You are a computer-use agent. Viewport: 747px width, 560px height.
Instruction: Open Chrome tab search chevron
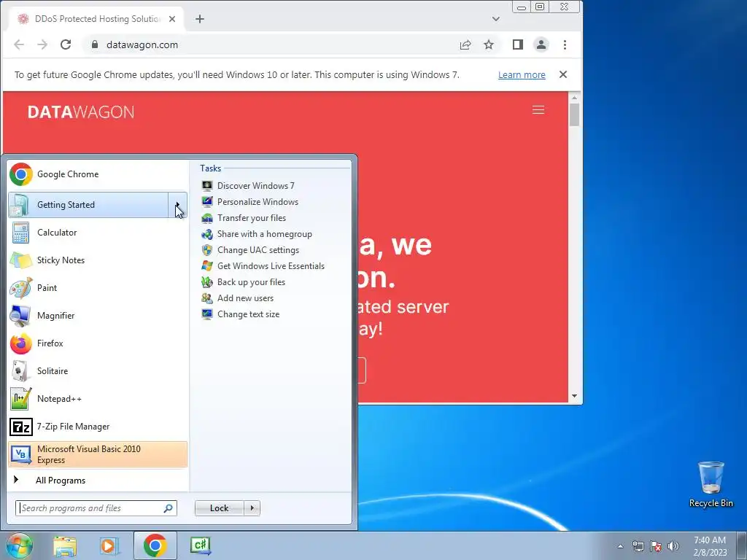pyautogui.click(x=496, y=19)
